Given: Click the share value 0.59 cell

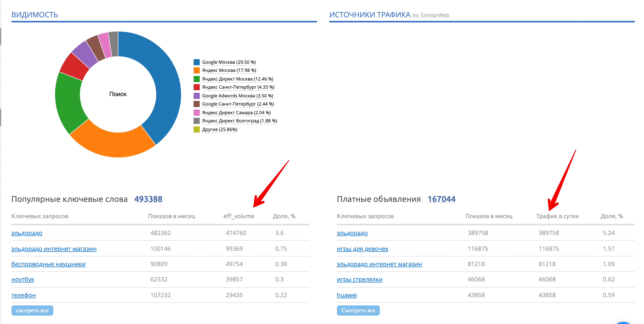Looking at the screenshot, I should [x=609, y=295].
